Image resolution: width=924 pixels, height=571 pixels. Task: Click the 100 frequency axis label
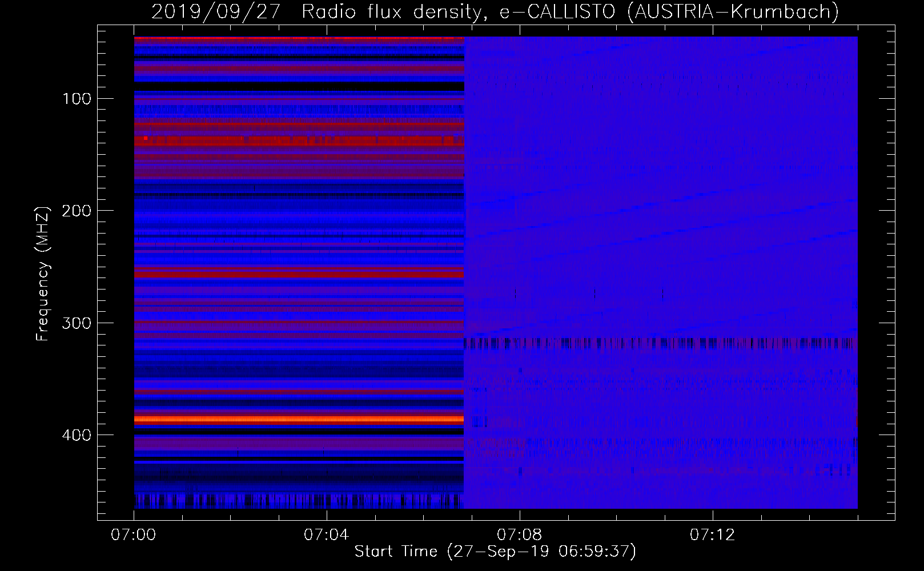pos(77,99)
